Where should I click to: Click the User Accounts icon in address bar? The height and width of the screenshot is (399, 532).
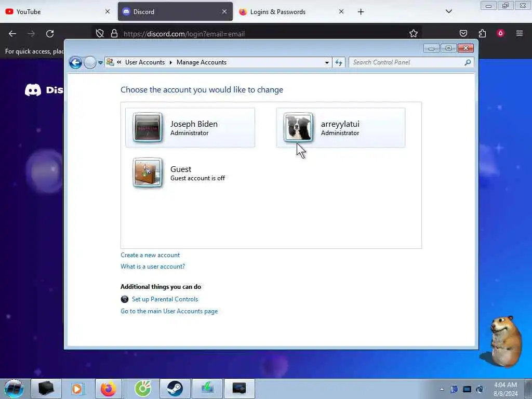pyautogui.click(x=110, y=62)
